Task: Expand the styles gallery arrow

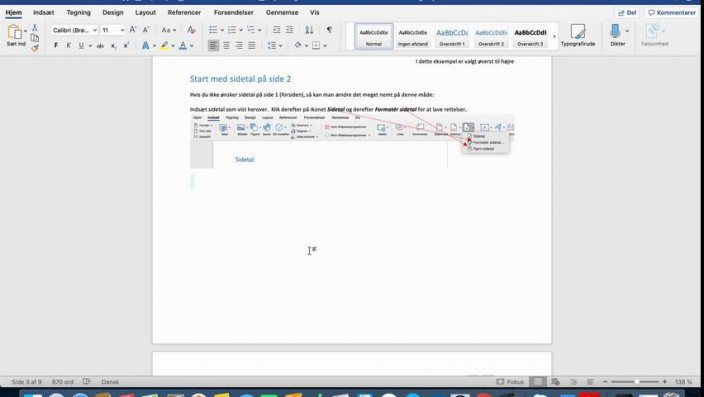Action: point(554,36)
